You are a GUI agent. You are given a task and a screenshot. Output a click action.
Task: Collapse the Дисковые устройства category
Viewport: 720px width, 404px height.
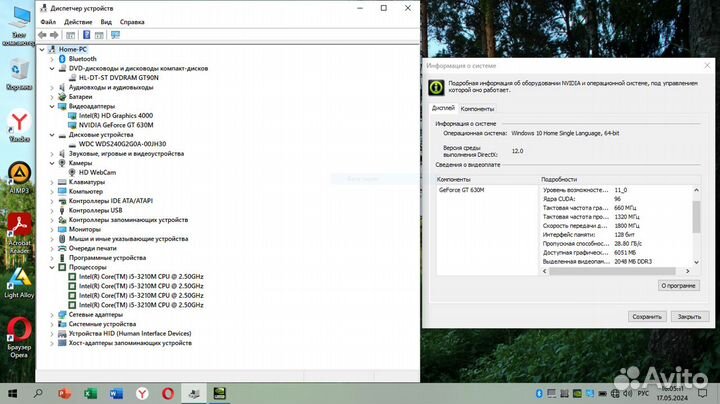click(52, 135)
